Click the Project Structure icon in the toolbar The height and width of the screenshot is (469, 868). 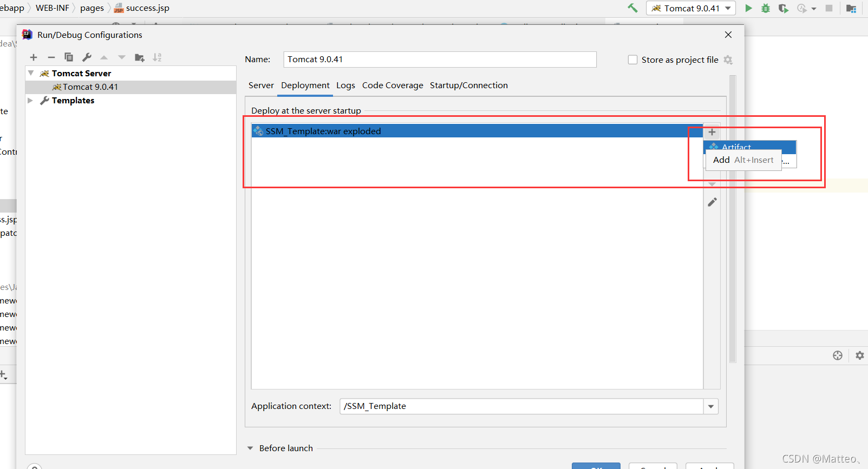click(x=851, y=8)
